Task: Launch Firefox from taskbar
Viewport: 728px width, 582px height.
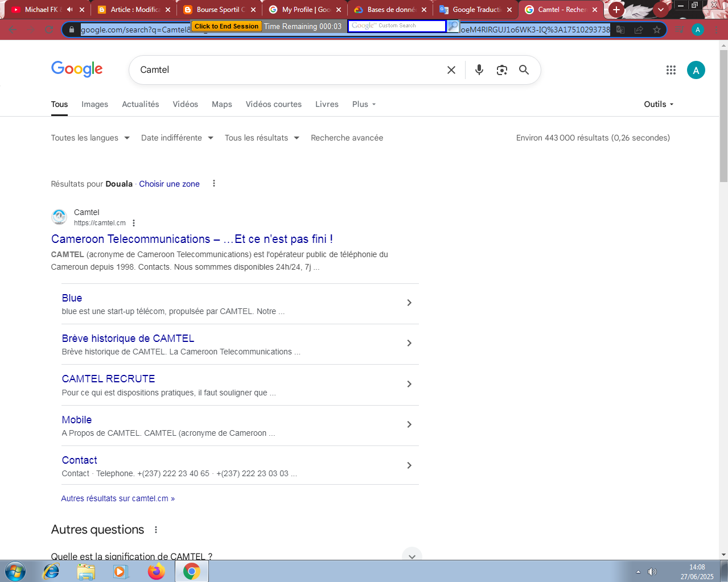Action: tap(156, 571)
